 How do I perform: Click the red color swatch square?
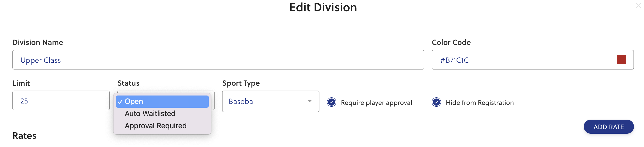pyautogui.click(x=621, y=60)
